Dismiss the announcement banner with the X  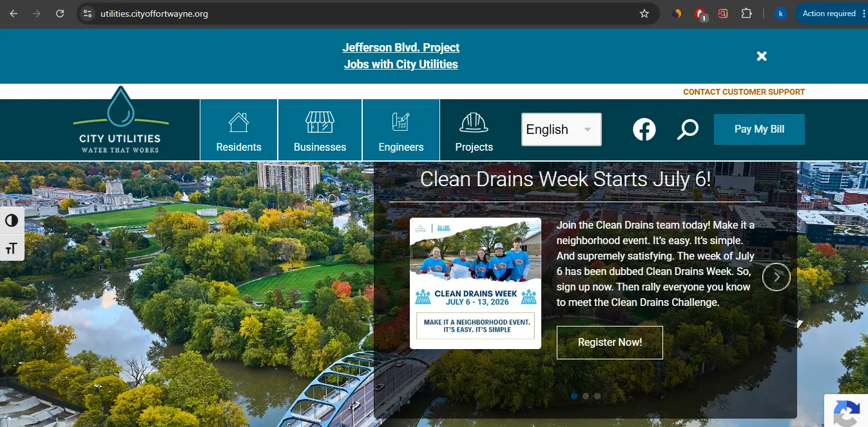pyautogui.click(x=762, y=56)
